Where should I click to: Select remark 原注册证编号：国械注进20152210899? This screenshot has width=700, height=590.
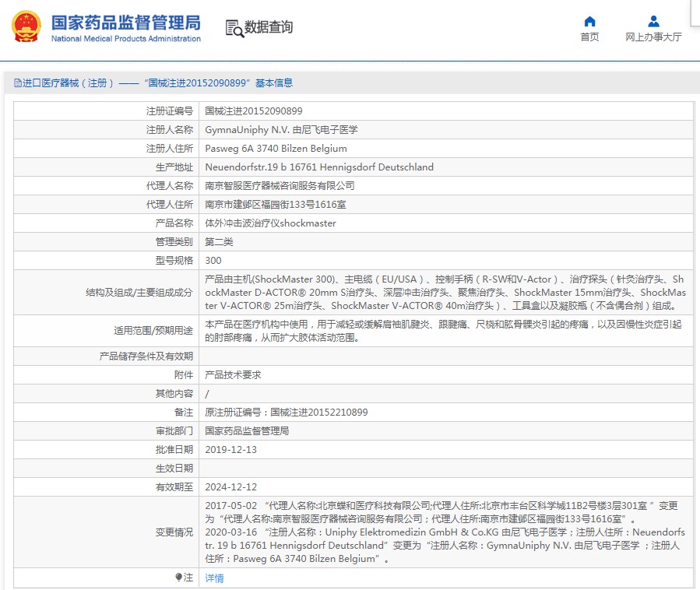point(287,413)
